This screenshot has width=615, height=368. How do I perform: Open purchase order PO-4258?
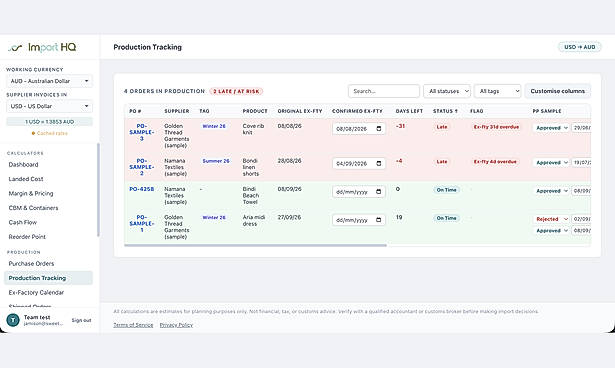[142, 189]
